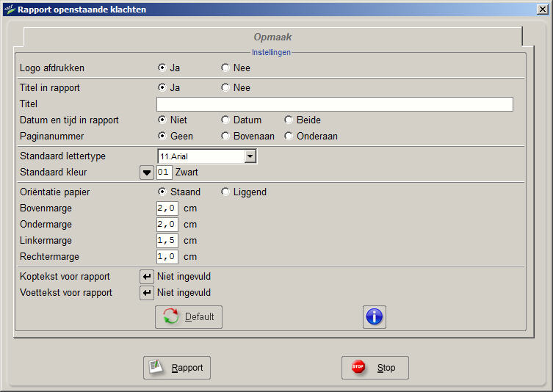Click the Default reset button

(x=189, y=317)
